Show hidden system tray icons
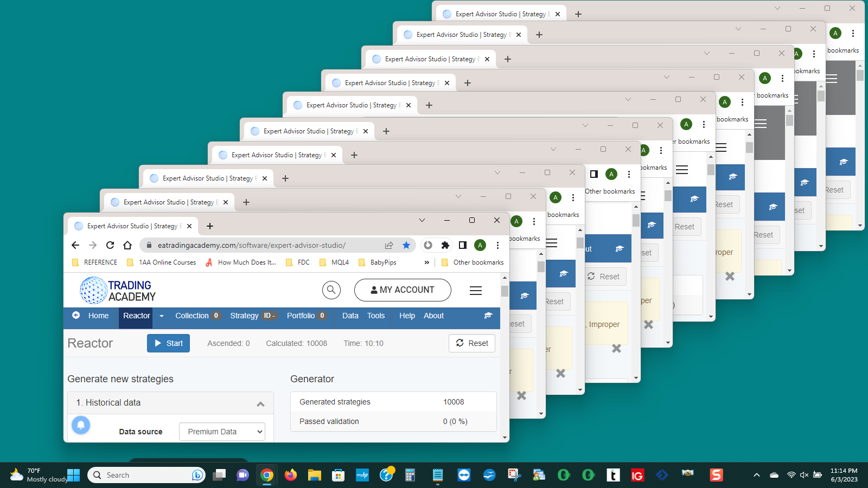The image size is (868, 488). (x=756, y=475)
